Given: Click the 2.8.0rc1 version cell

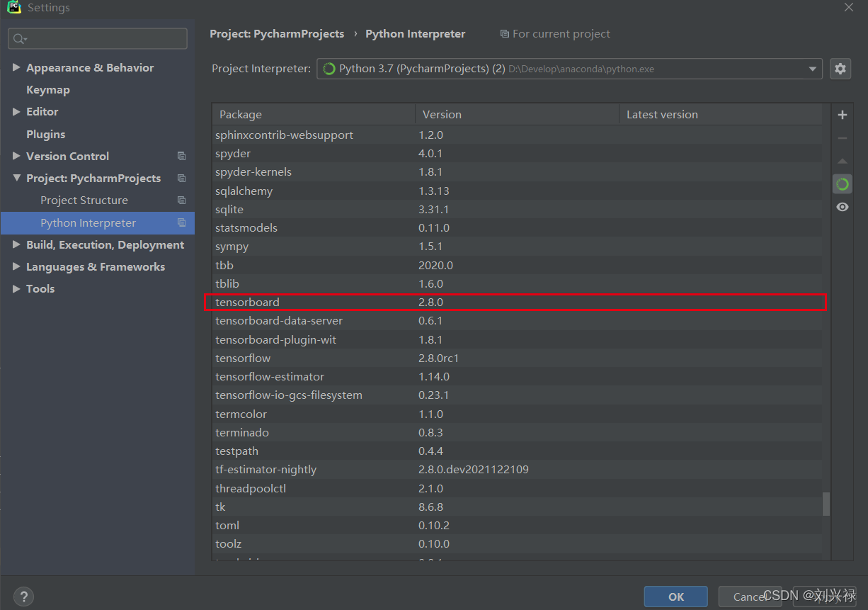Looking at the screenshot, I should (439, 358).
